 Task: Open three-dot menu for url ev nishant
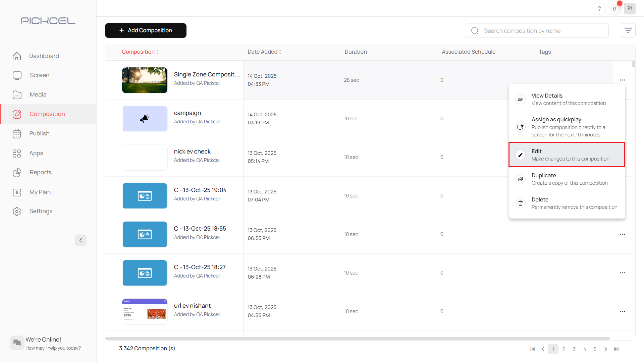[622, 311]
